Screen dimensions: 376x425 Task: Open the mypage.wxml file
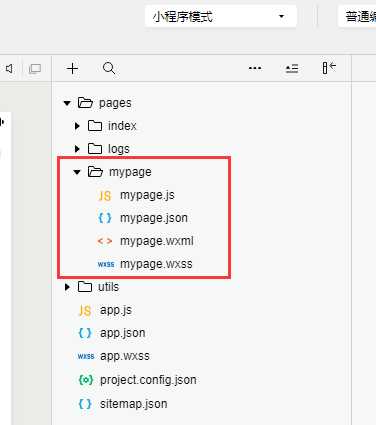point(157,241)
